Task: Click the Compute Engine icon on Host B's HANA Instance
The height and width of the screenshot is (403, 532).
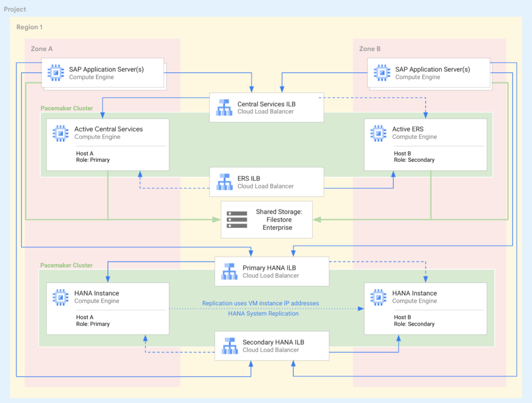Action: tap(378, 296)
